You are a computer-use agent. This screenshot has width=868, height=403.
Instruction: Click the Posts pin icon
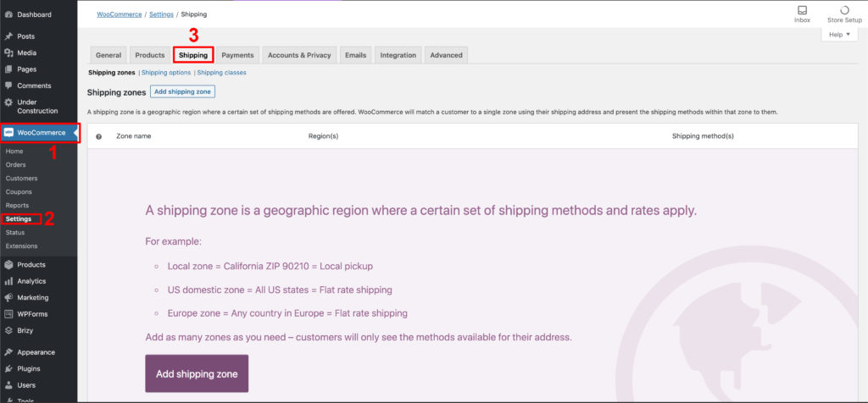coord(8,36)
